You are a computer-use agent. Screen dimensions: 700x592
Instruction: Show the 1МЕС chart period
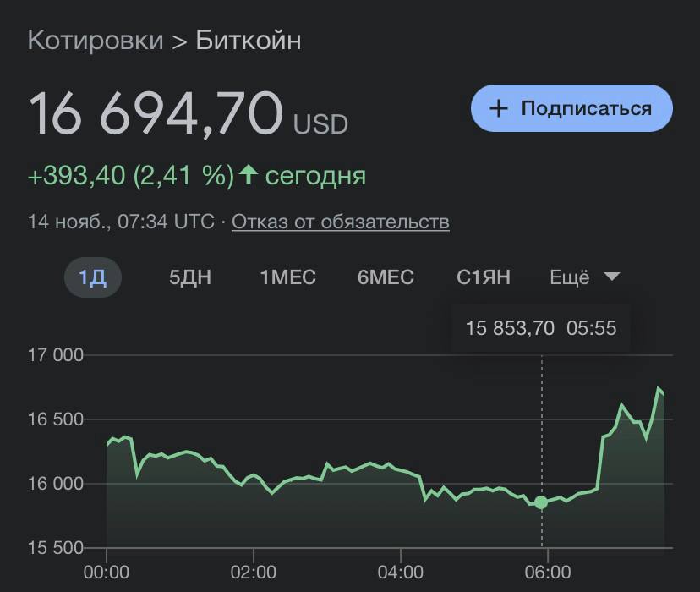pos(287,277)
